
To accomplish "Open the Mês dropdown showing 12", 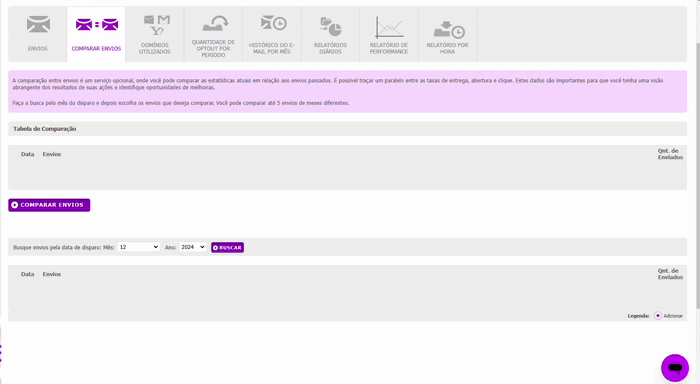I will coord(138,247).
